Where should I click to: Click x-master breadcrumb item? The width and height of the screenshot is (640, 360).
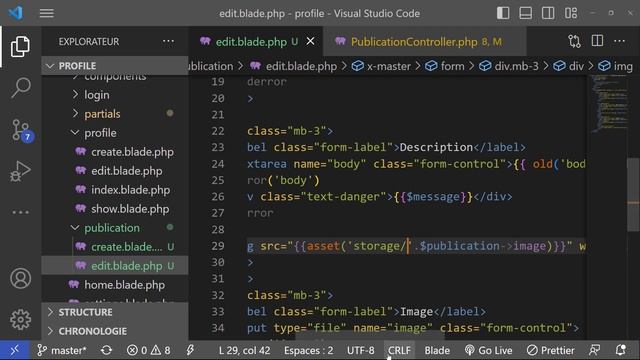388,66
